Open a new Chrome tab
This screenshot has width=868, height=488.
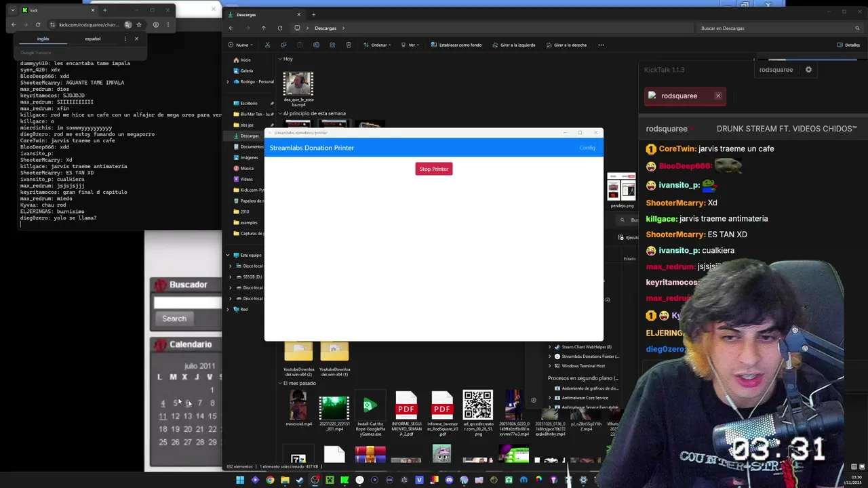(104, 10)
